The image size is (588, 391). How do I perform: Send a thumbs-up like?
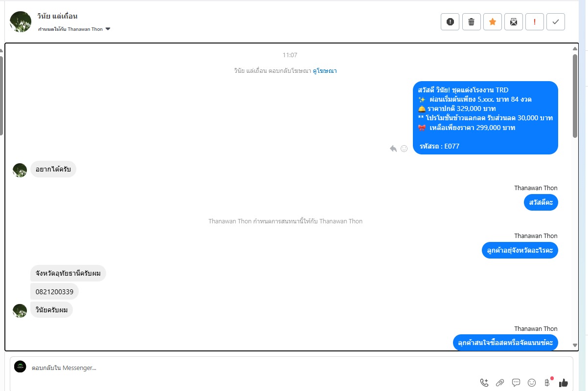coord(564,383)
